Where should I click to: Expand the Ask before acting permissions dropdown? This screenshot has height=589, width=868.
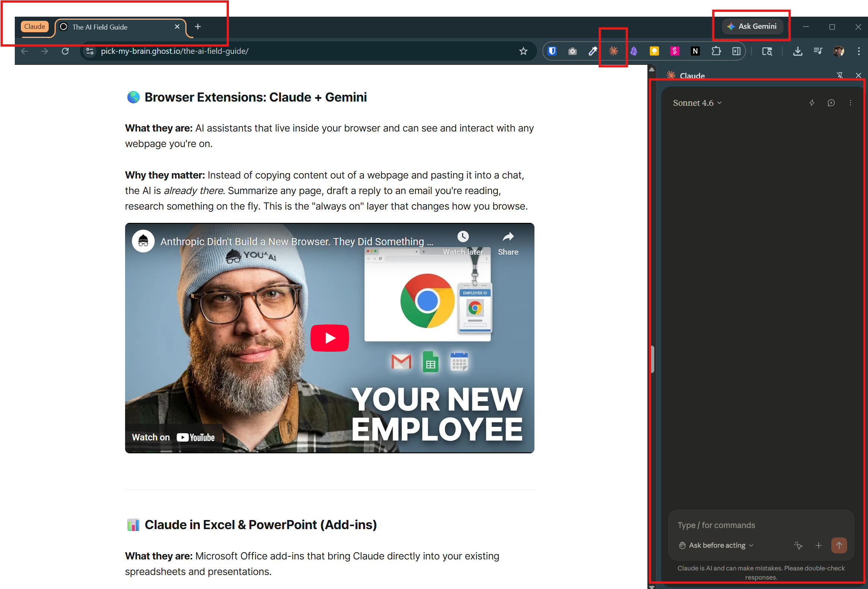point(716,545)
